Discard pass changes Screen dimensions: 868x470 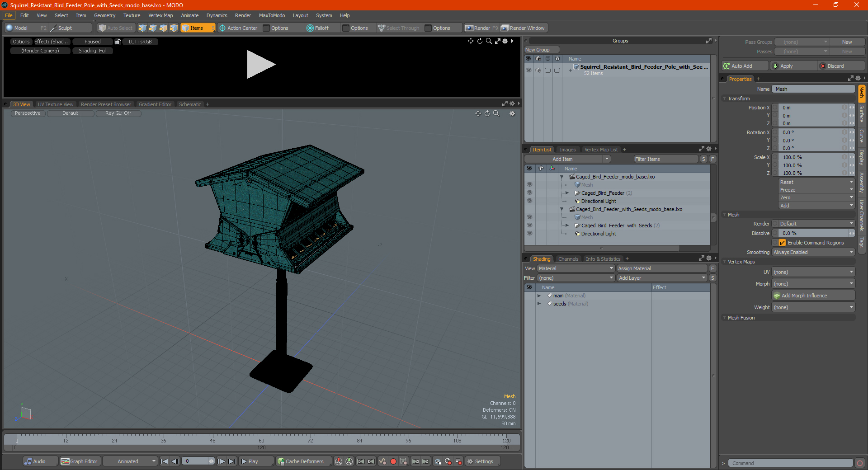click(x=842, y=66)
